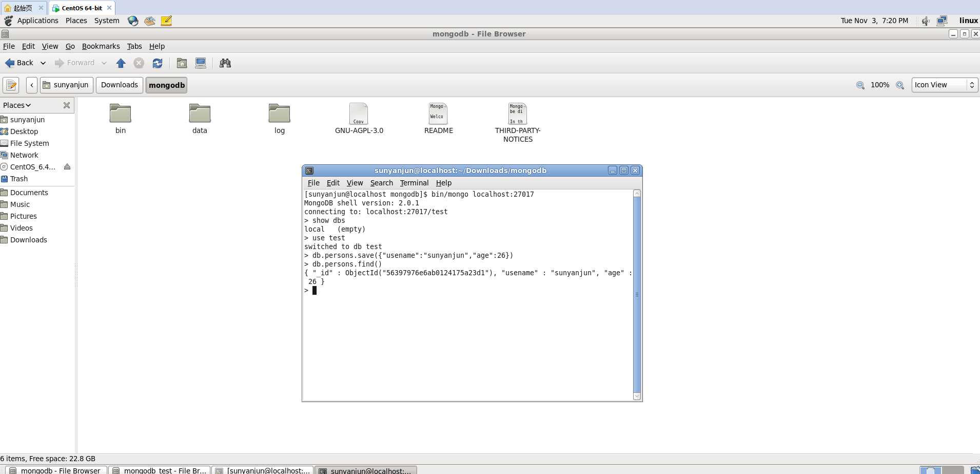Open Help menu in File Browser

tap(157, 46)
